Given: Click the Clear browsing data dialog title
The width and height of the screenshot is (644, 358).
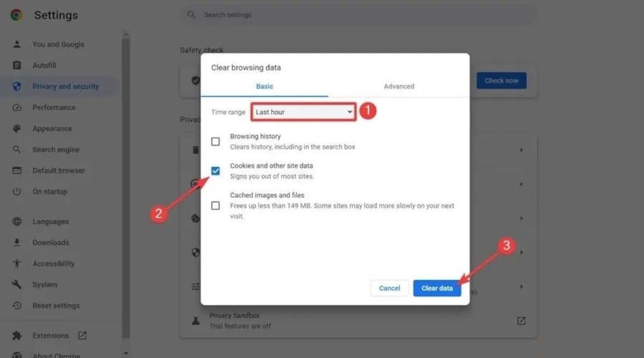Looking at the screenshot, I should pyautogui.click(x=246, y=68).
